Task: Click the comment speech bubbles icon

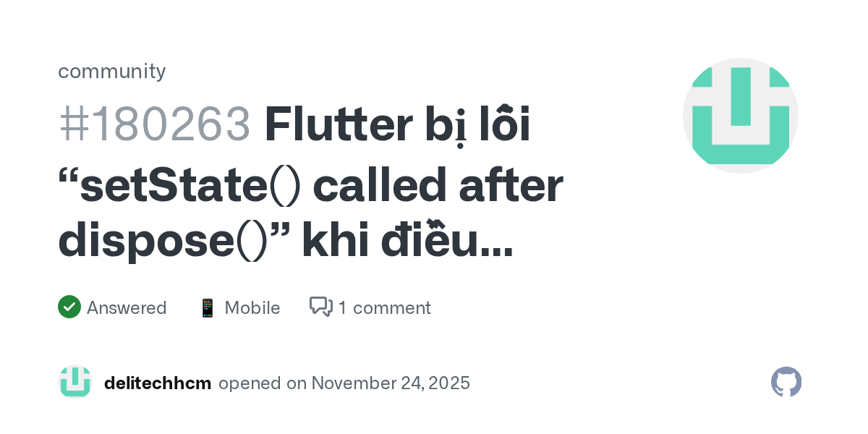Action: [320, 307]
